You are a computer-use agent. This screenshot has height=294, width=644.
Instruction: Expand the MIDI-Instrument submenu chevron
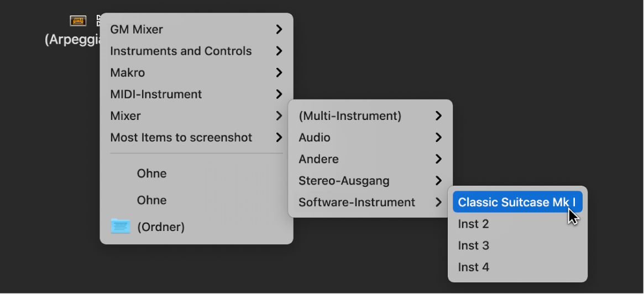click(x=279, y=94)
